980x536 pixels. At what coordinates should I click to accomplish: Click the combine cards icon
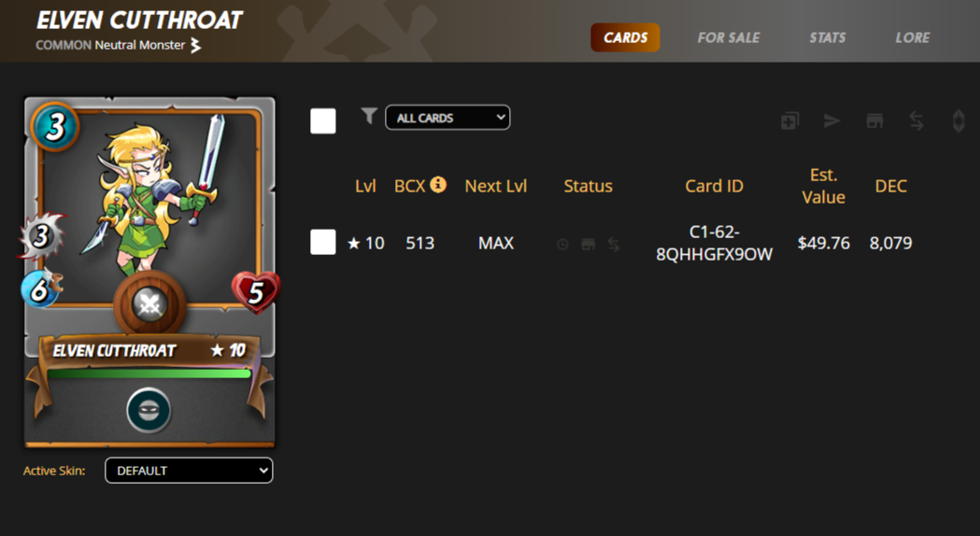[x=789, y=120]
